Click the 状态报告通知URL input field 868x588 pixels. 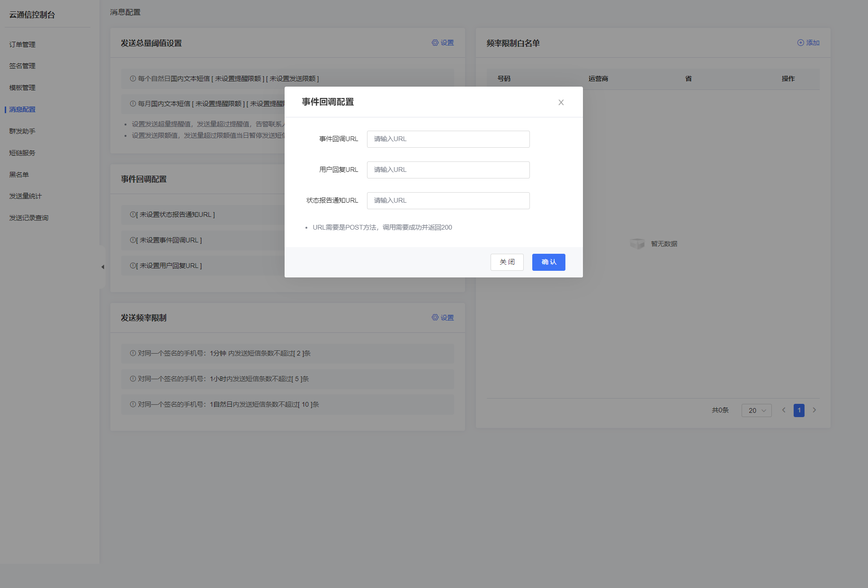click(x=448, y=201)
